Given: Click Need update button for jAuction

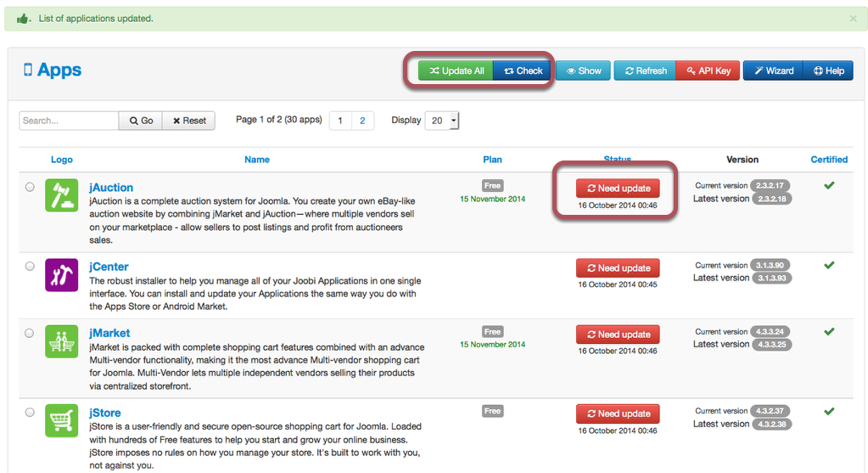Looking at the screenshot, I should 618,189.
